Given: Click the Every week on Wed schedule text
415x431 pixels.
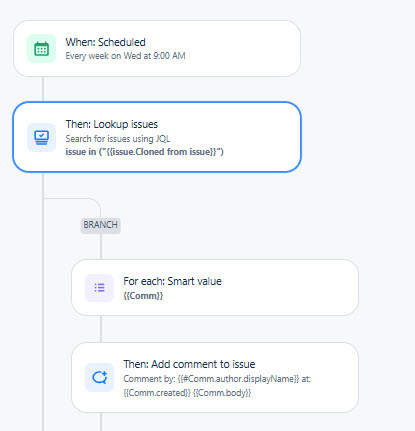Looking at the screenshot, I should point(125,56).
